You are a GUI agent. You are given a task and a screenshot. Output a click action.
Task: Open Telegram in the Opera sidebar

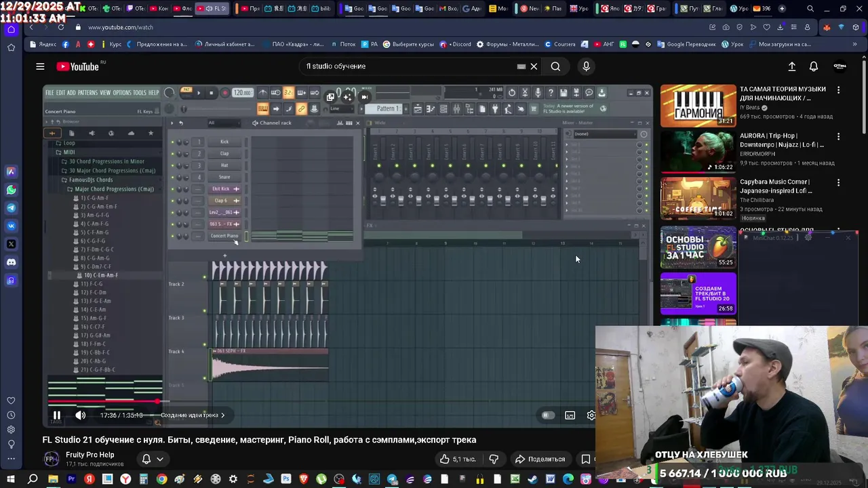click(x=11, y=208)
